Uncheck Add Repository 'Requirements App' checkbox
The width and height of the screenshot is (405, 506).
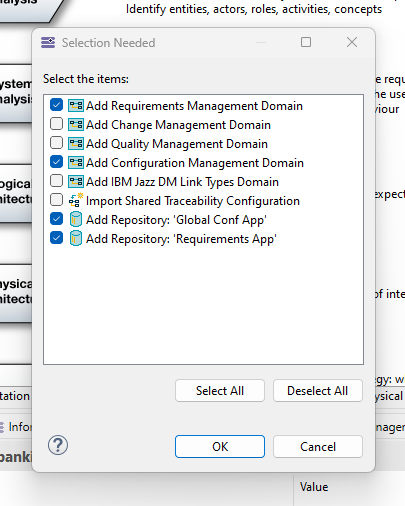coord(56,238)
